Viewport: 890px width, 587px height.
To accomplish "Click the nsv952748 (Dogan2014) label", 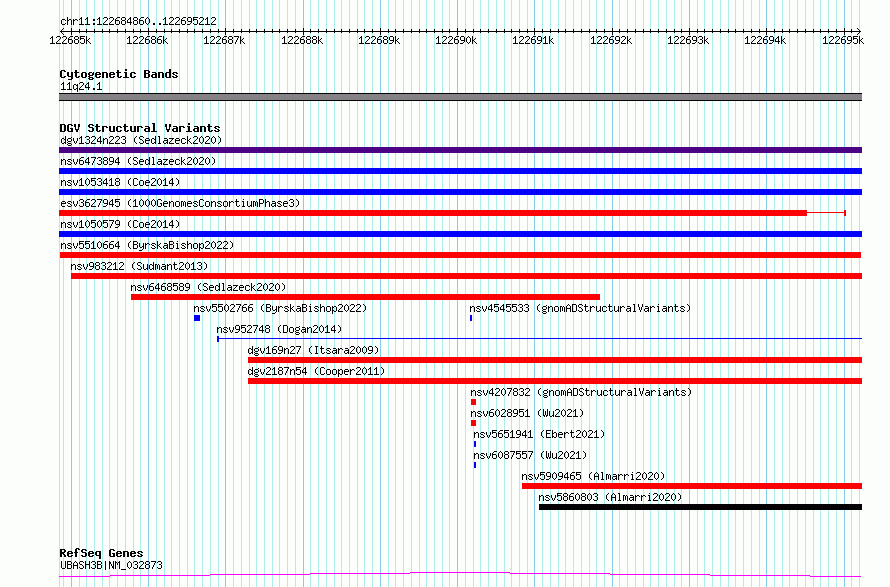I will click(x=279, y=329).
